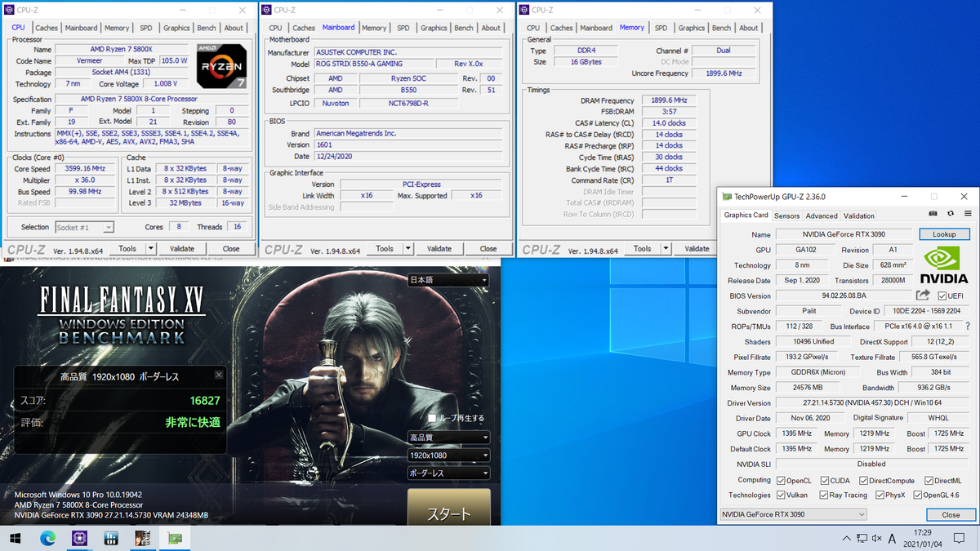Viewport: 980px width, 551px height.
Task: Open the Socket #1 Selection dropdown
Action: (85, 227)
